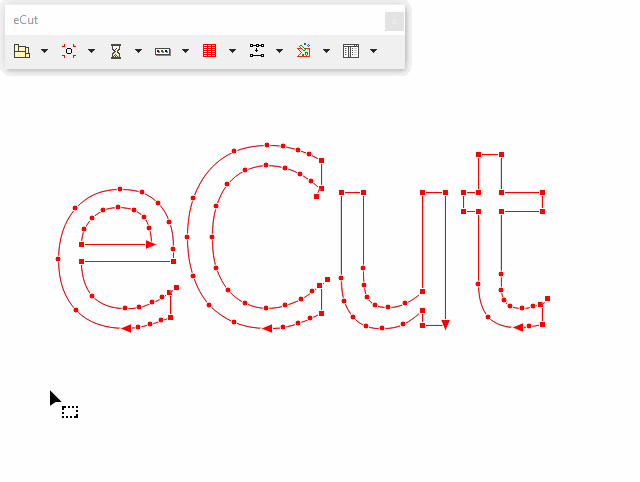Click the black node-distance line icon
The height and width of the screenshot is (482, 640).
point(257,51)
